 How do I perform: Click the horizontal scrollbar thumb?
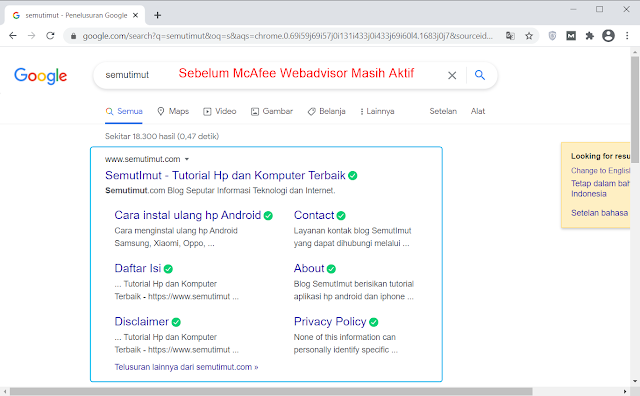coord(271,392)
